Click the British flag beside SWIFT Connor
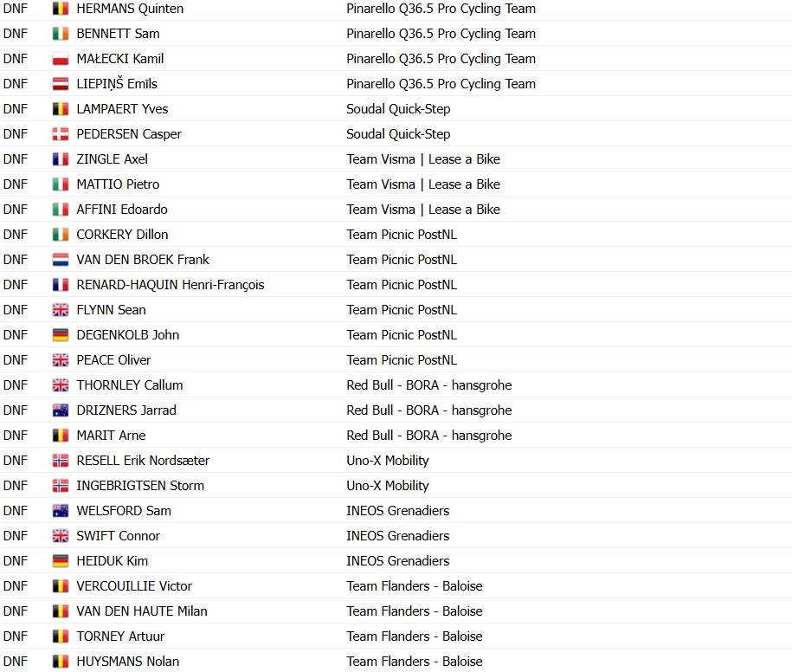This screenshot has height=672, width=792. pos(60,536)
